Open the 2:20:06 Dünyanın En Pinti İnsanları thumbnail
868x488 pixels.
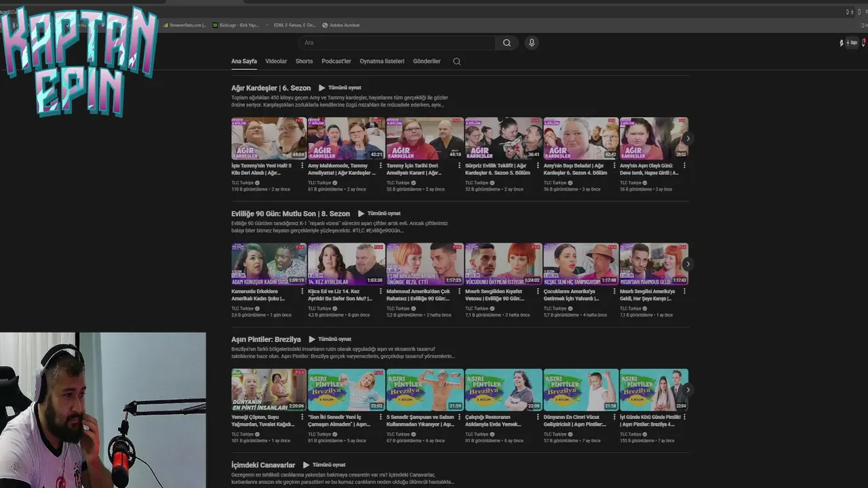coord(269,390)
